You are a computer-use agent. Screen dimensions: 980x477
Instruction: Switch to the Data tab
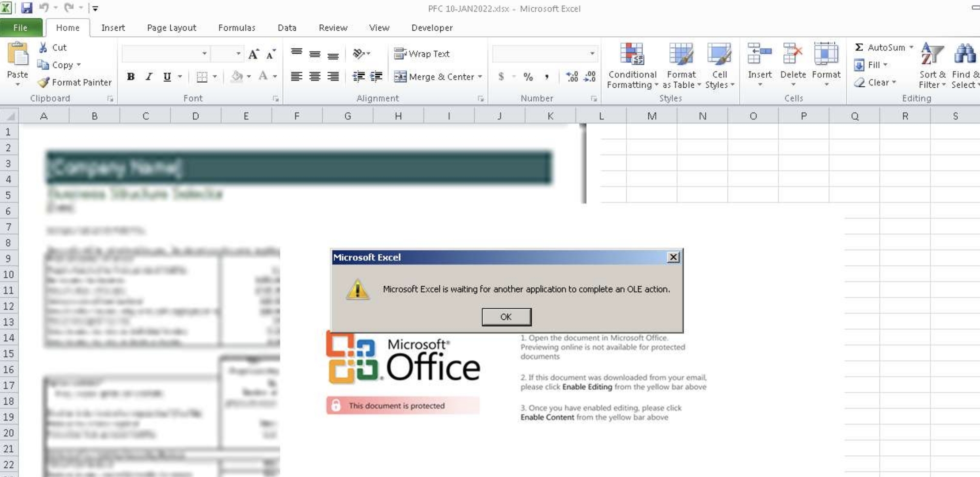[287, 28]
